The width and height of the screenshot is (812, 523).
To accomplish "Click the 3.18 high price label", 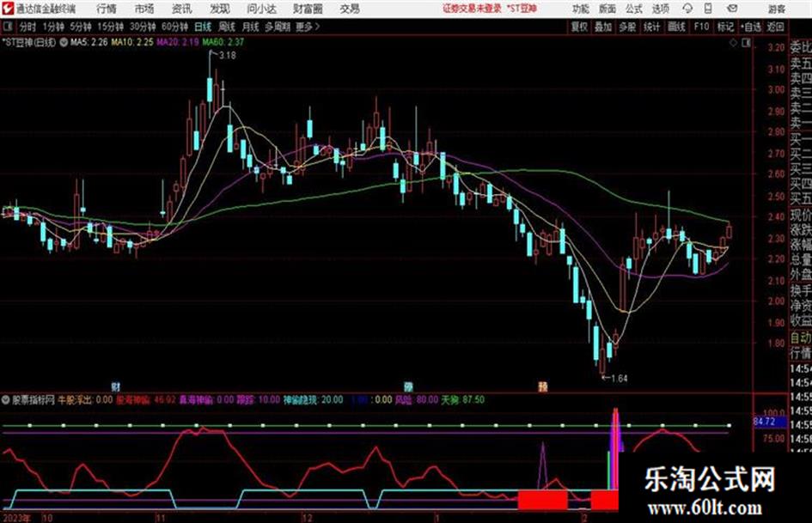I will coord(228,56).
